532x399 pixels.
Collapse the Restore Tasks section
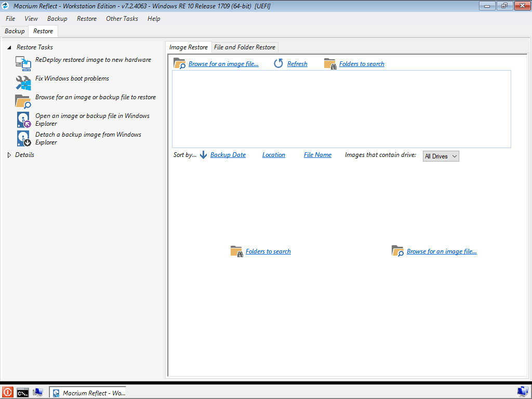(9, 47)
